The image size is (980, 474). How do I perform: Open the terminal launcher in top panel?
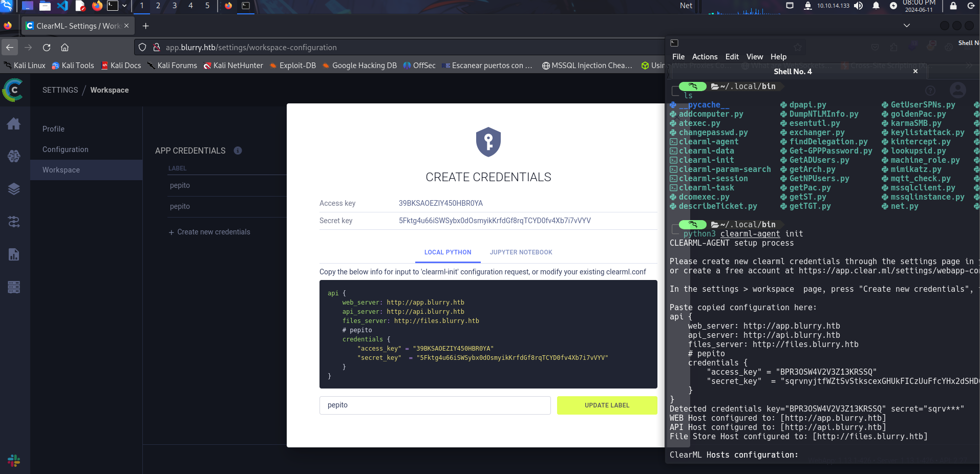[x=113, y=6]
